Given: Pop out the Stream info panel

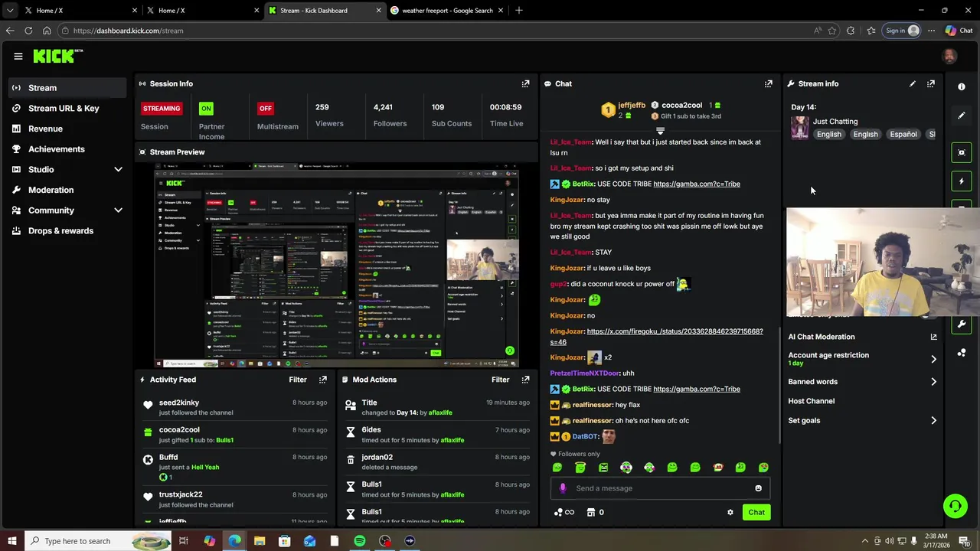Looking at the screenshot, I should click(931, 83).
